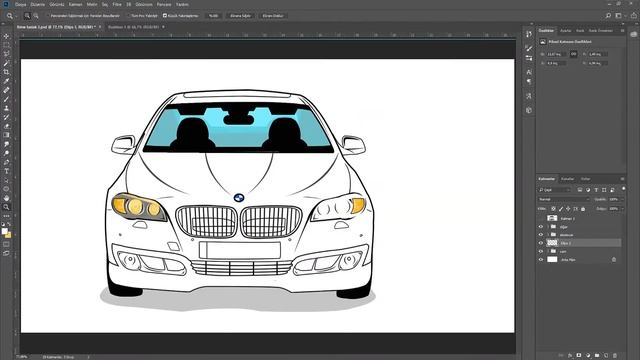This screenshot has height=360, width=640.
Task: Toggle visibility of Elips 1 layer
Action: pos(541,243)
